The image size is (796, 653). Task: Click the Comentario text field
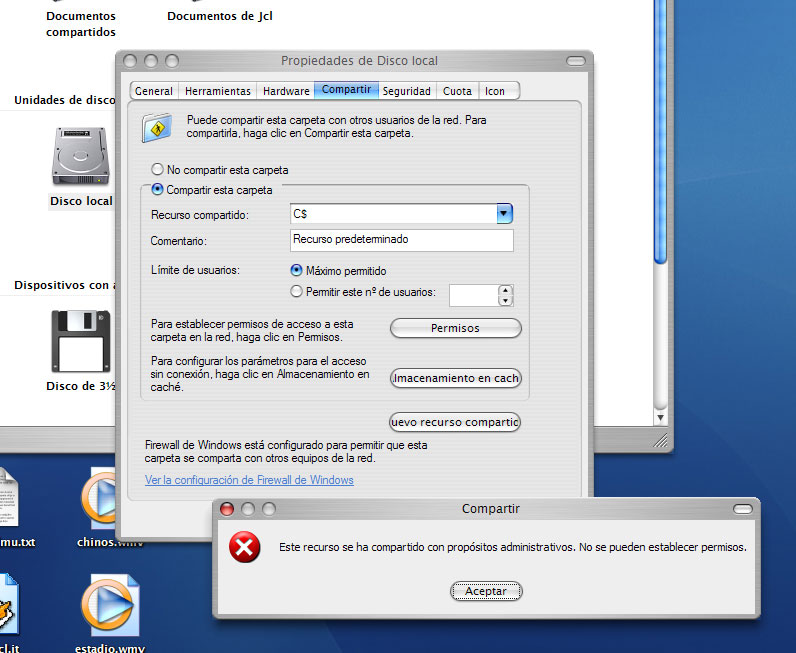401,240
